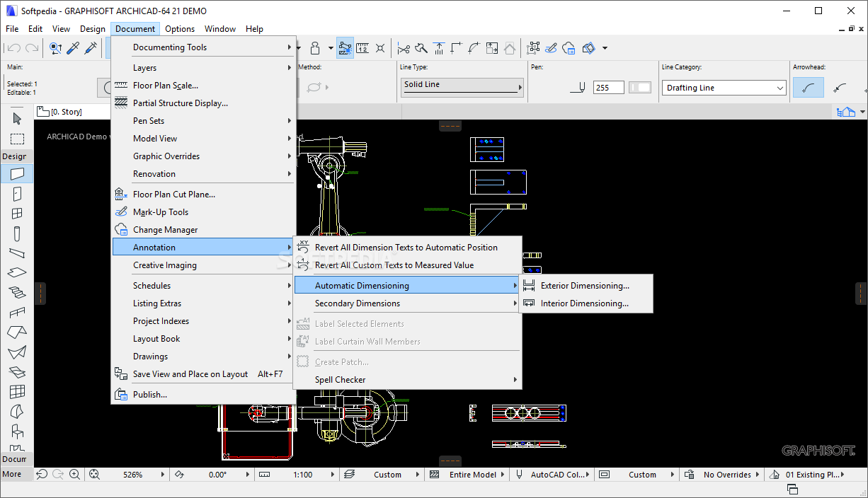Click the Fit in Window icon
The width and height of the screenshot is (868, 498).
click(x=94, y=475)
